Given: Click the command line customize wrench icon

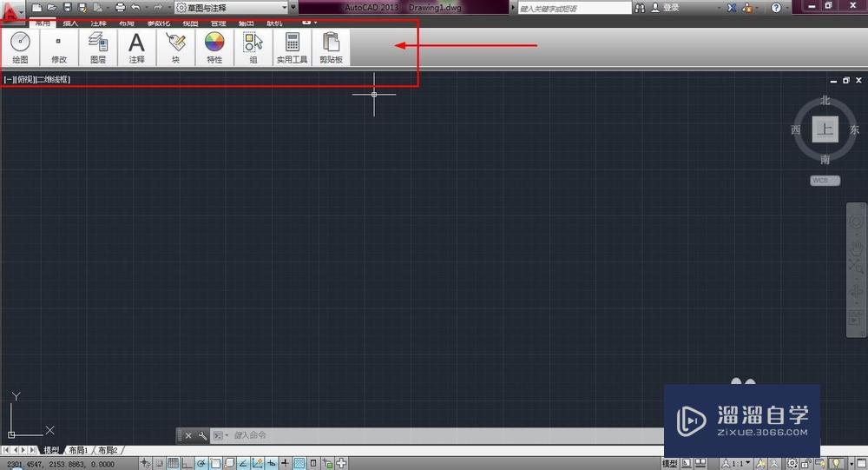Looking at the screenshot, I should pos(202,435).
